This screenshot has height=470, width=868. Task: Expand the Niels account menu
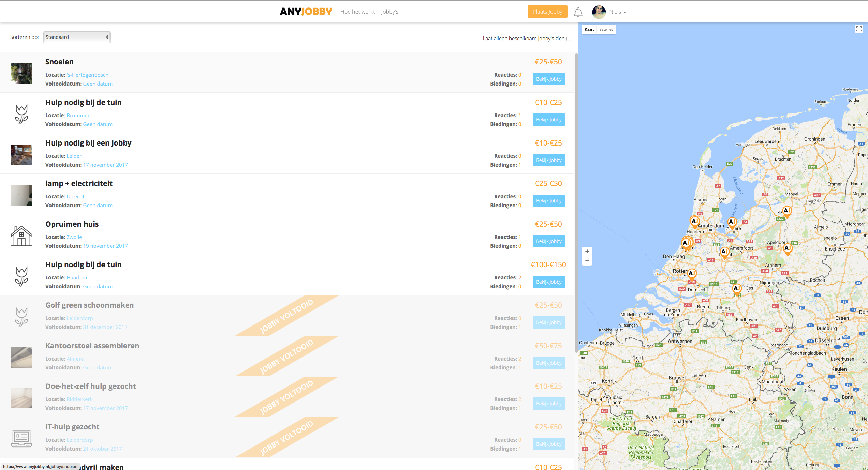[618, 12]
